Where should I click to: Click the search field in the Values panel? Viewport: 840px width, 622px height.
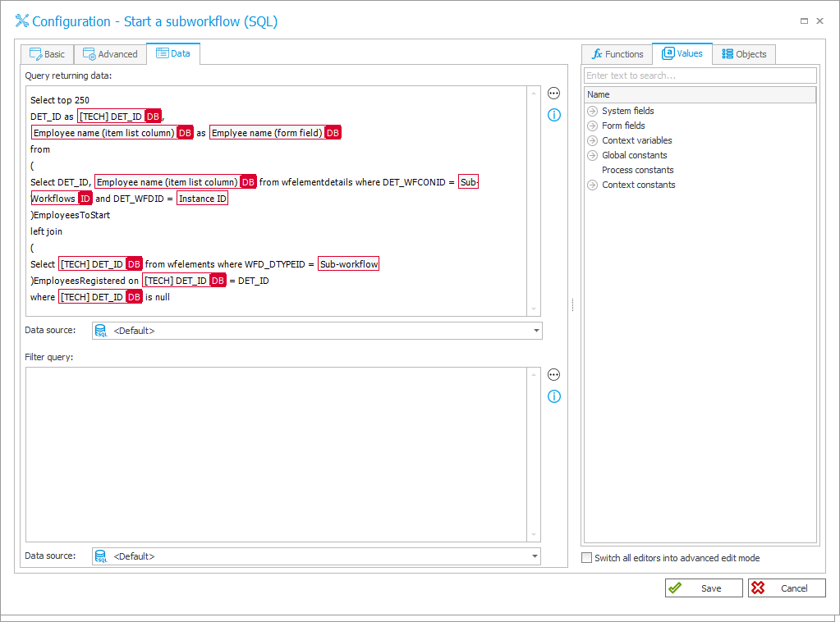(700, 75)
